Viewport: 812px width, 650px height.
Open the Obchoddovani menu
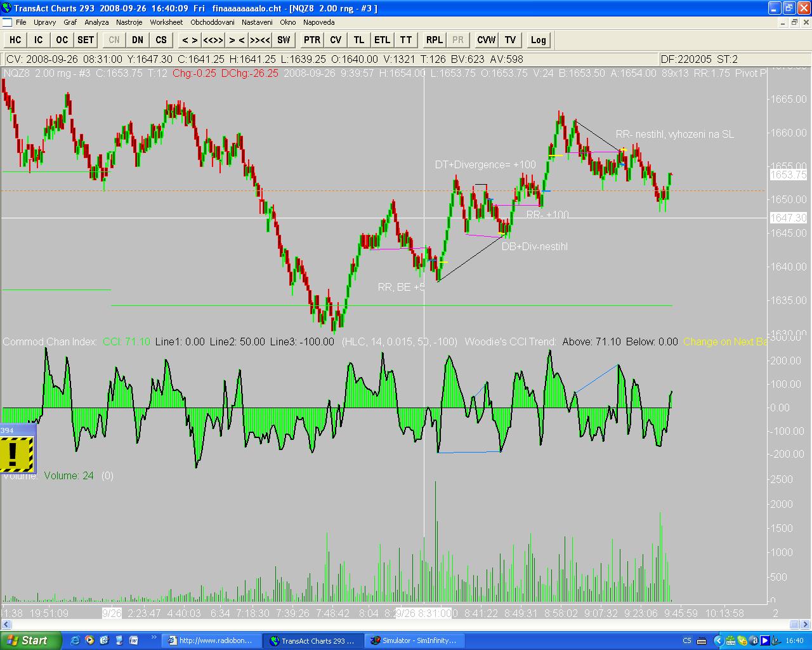(213, 22)
